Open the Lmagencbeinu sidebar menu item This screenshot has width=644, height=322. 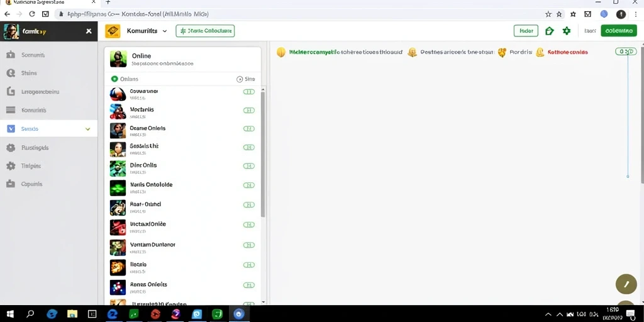[49, 92]
